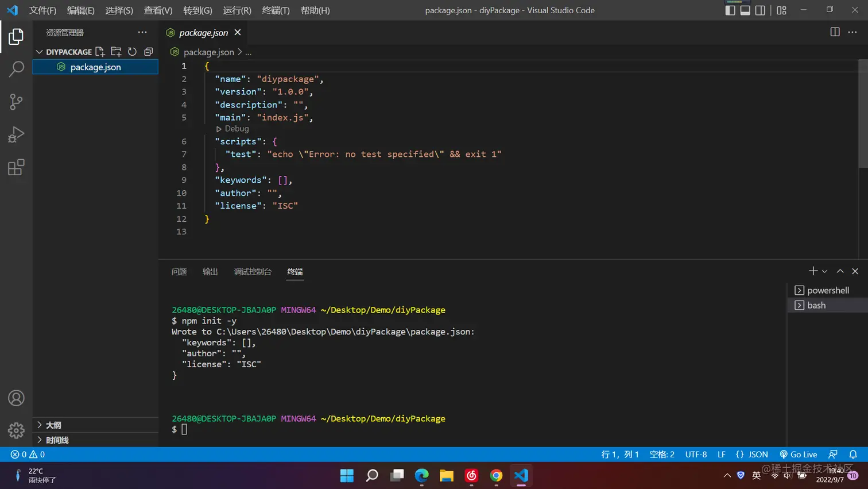The height and width of the screenshot is (489, 868).
Task: Create a new folder in DIYPACKAGE
Action: tap(116, 52)
